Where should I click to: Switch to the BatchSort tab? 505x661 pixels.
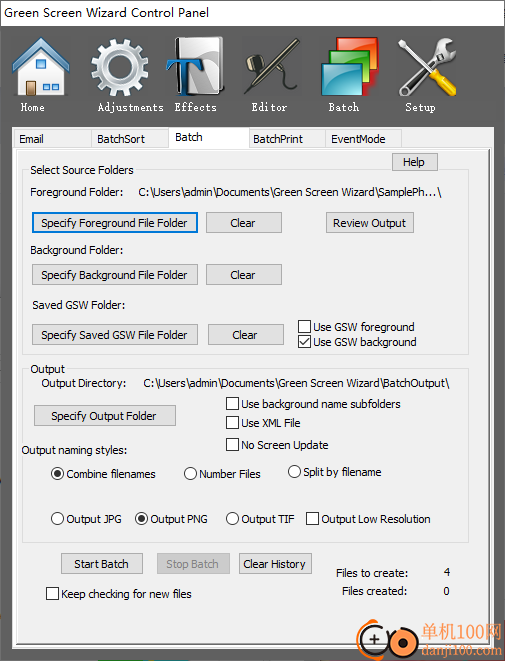(130, 139)
